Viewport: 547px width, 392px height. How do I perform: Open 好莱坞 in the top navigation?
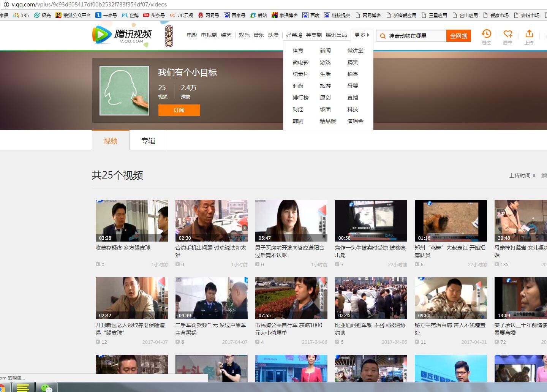(x=294, y=35)
